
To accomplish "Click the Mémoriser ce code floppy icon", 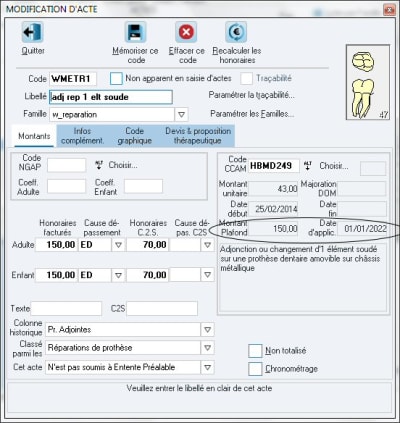I will (x=136, y=32).
